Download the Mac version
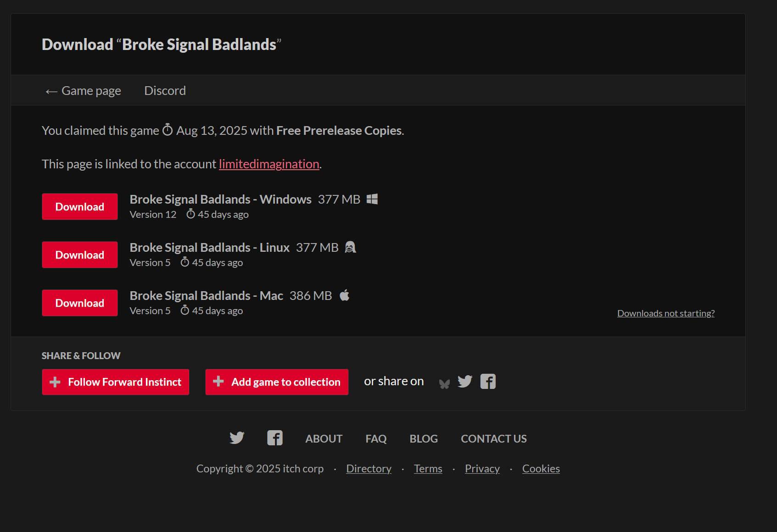Screen dimensions: 777x532 [80, 303]
